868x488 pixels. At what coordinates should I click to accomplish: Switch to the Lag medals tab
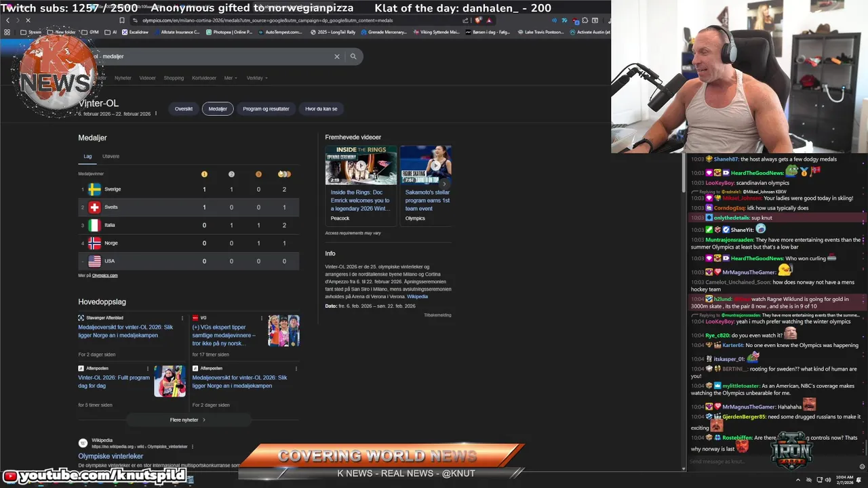(87, 157)
